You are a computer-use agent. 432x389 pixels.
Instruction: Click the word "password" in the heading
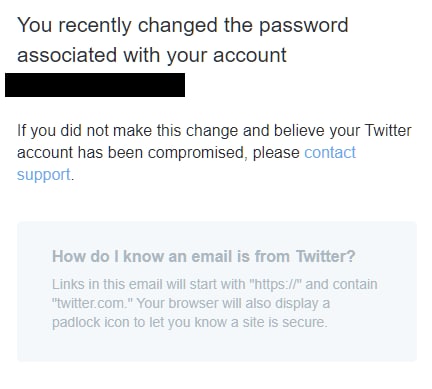tap(304, 27)
